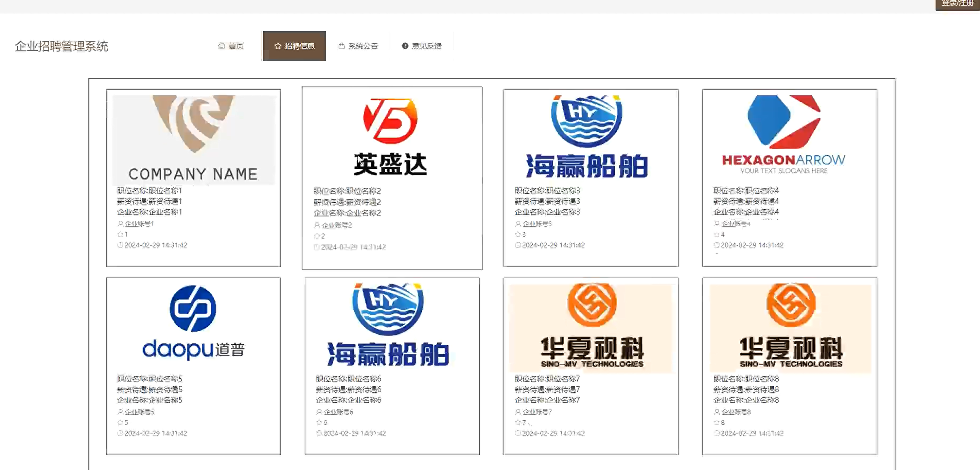Click user icon beside 企业账号6
This screenshot has width=980, height=470.
[x=319, y=412]
